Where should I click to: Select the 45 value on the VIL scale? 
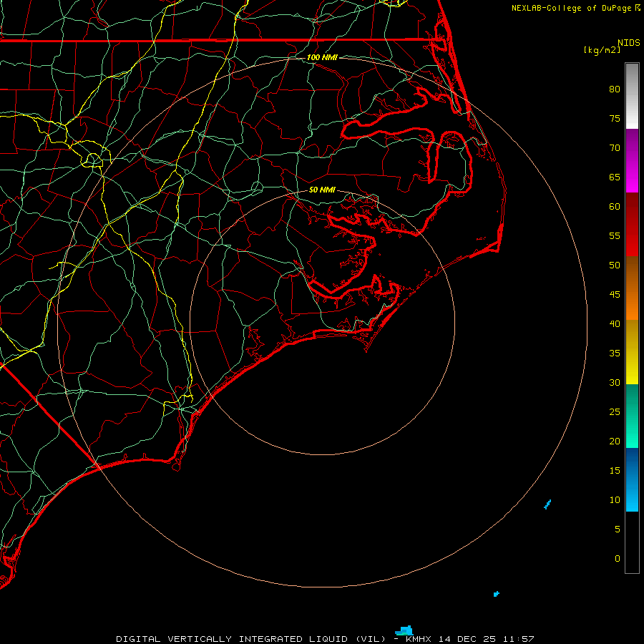(x=615, y=295)
